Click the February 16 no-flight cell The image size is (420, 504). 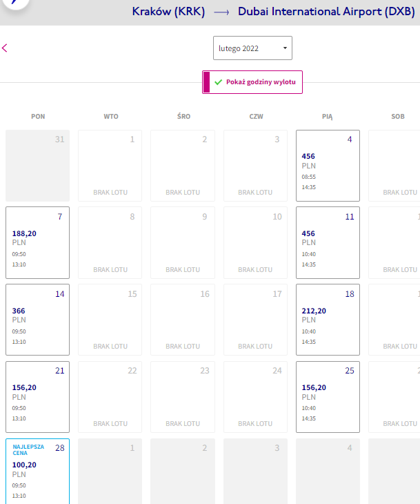[x=183, y=320]
